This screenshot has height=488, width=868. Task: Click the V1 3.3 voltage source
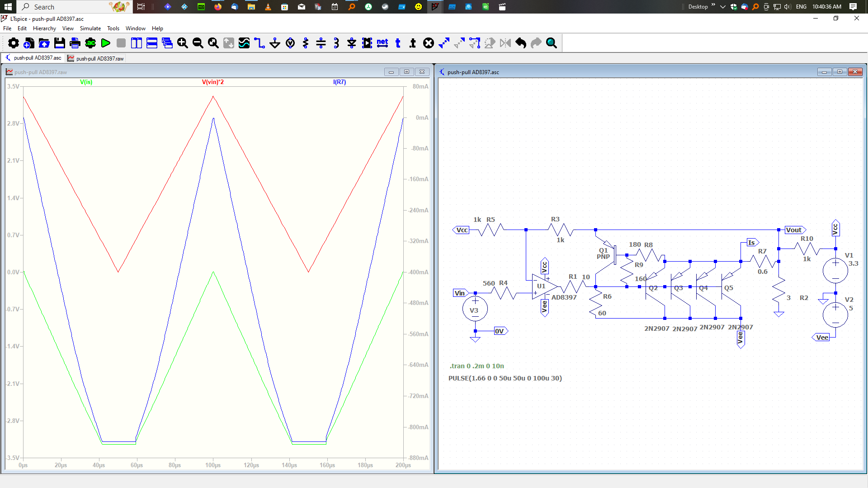[x=835, y=270]
